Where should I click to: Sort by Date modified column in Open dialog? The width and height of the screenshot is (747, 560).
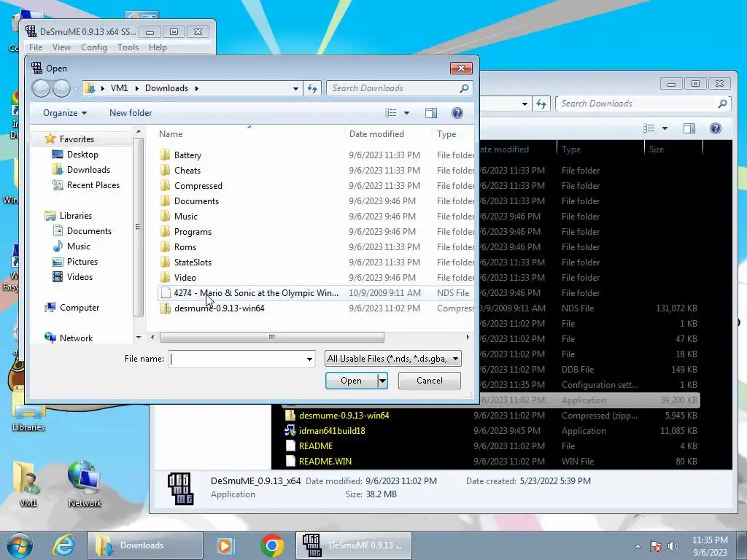pyautogui.click(x=376, y=134)
